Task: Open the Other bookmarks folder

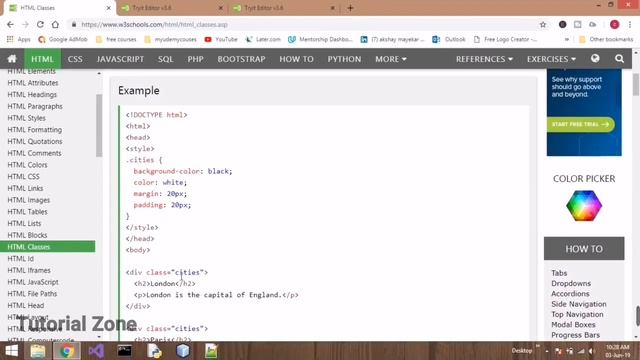Action: click(606, 39)
